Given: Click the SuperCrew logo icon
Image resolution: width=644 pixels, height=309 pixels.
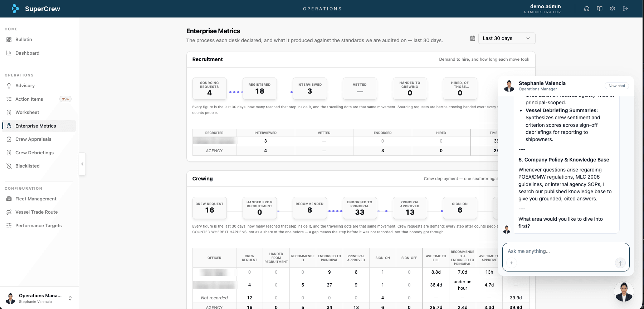Looking at the screenshot, I should tap(15, 9).
